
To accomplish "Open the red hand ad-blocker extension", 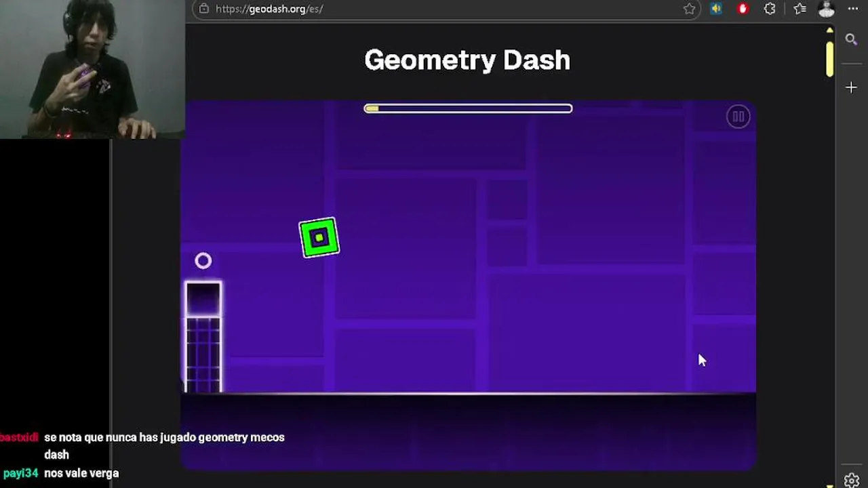I will coord(743,9).
